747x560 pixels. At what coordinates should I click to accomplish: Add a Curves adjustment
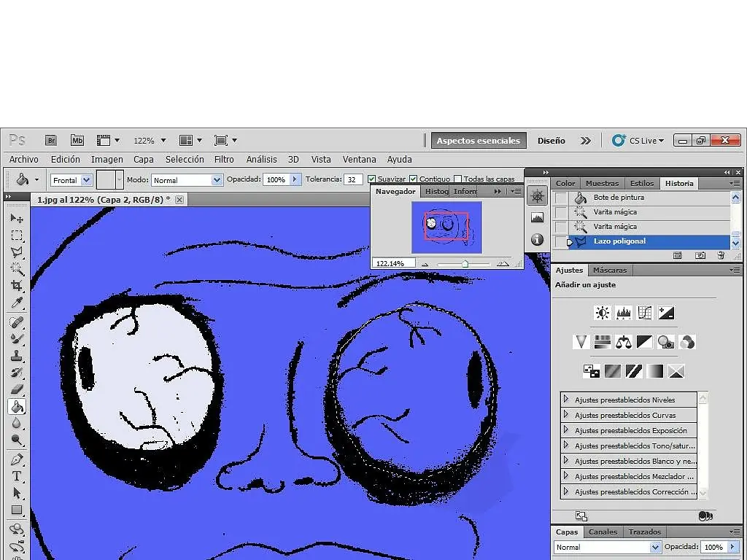pos(645,313)
